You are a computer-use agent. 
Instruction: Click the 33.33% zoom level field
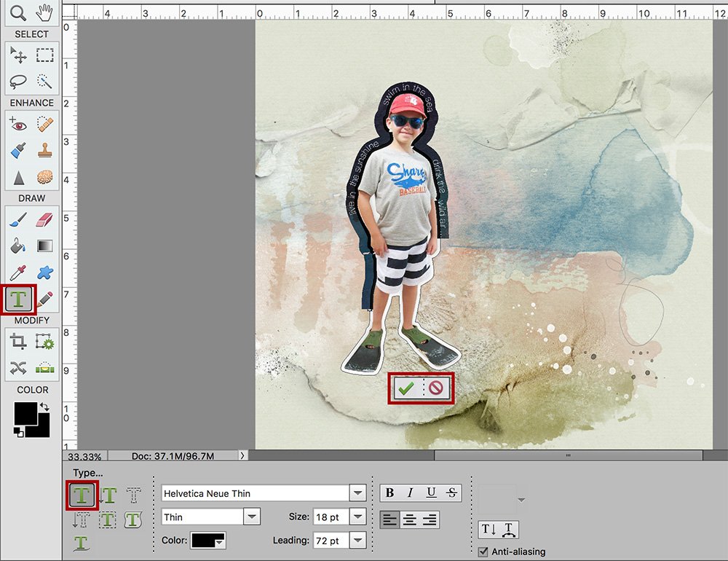84,456
